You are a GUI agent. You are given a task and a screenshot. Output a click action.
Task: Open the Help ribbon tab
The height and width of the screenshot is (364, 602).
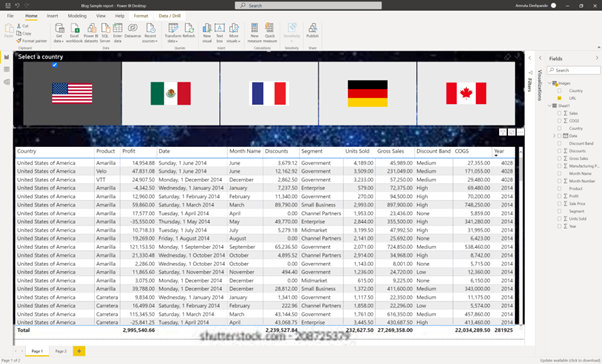coord(119,16)
